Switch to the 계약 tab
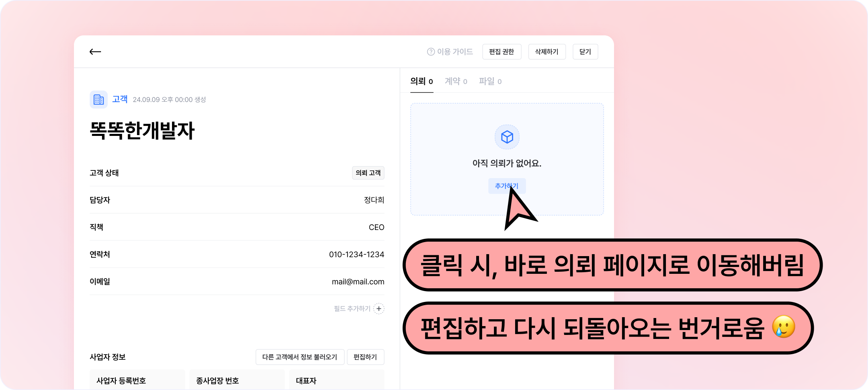 (x=456, y=81)
